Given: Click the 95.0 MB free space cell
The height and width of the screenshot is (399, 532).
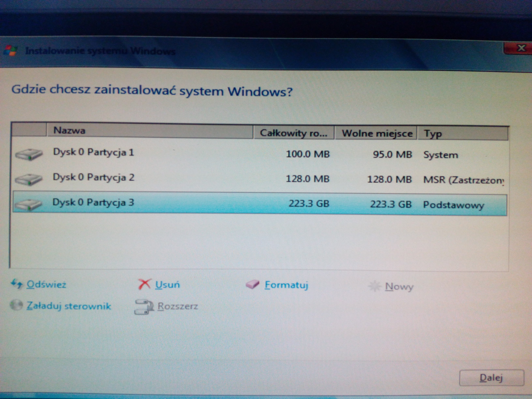Looking at the screenshot, I should (392, 155).
